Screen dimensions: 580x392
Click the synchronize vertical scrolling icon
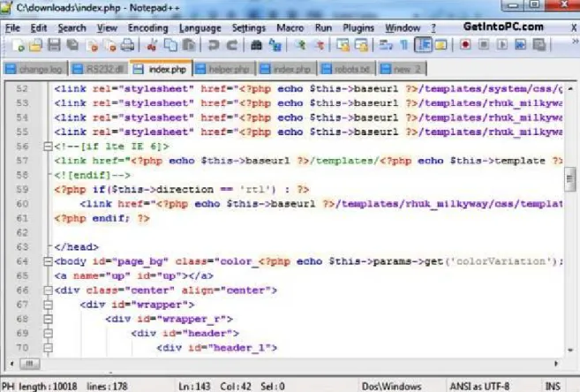point(343,45)
